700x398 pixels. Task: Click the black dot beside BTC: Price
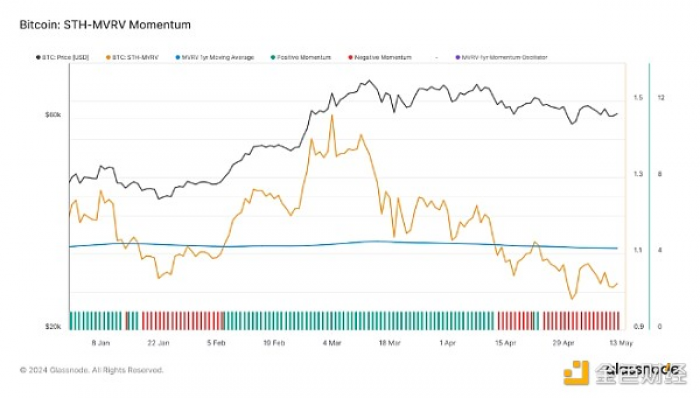pyautogui.click(x=38, y=58)
